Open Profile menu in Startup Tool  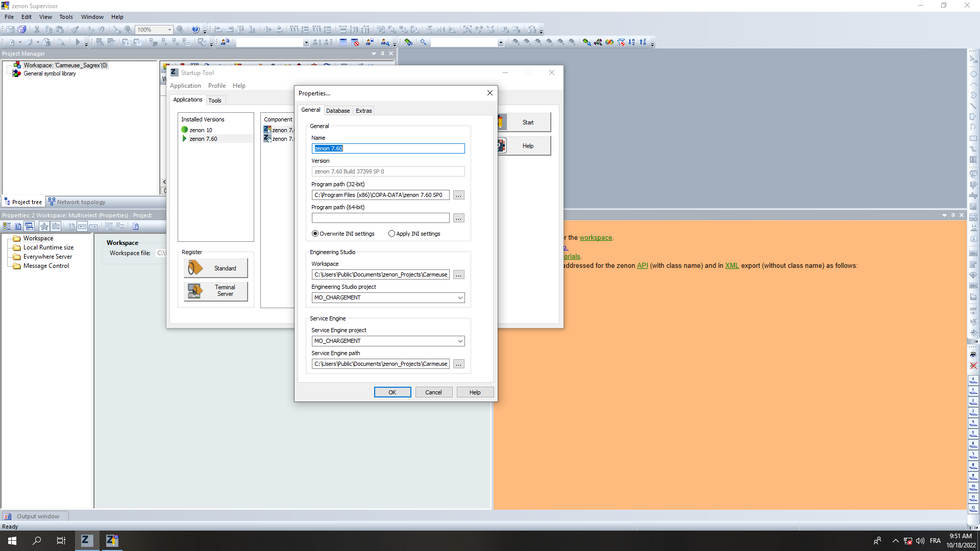(x=217, y=86)
